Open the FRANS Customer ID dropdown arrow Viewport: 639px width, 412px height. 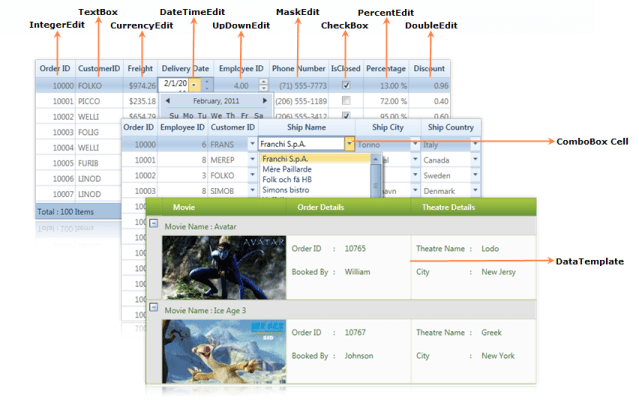[252, 143]
